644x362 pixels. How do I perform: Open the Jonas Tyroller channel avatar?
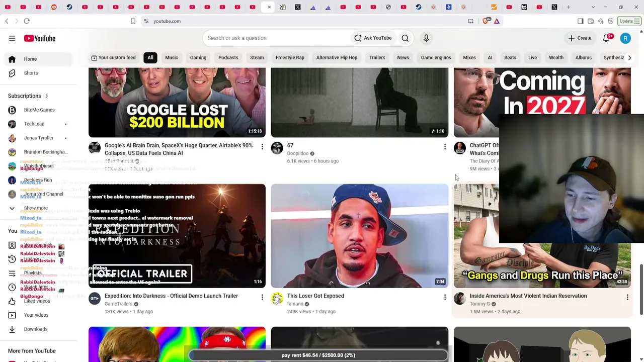point(12,138)
